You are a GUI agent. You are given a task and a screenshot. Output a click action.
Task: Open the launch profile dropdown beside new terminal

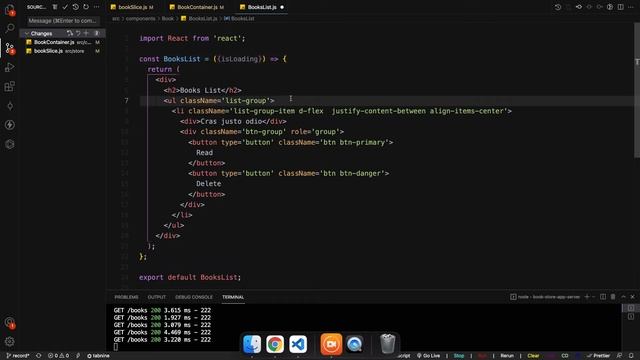[593, 297]
